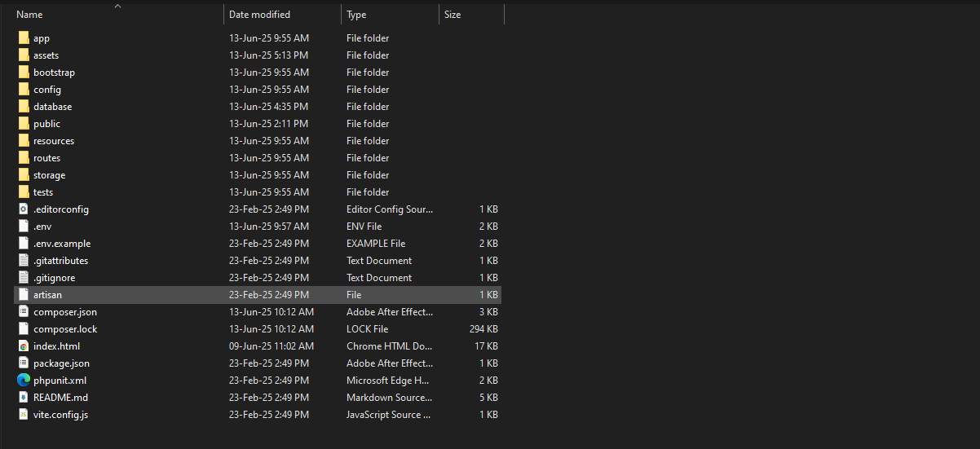The width and height of the screenshot is (980, 449).
Task: Select composer.lock file name
Action: (65, 329)
